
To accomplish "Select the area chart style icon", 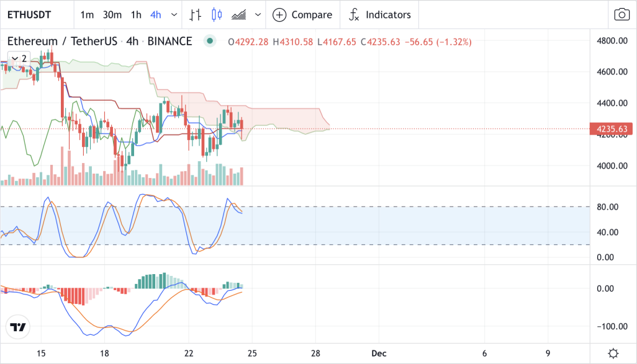I will coord(239,15).
